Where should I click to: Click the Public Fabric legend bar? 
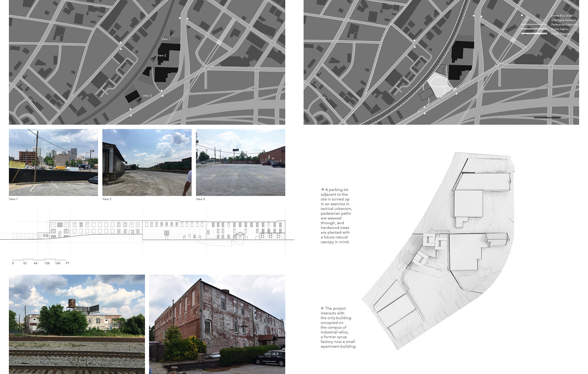click(x=534, y=29)
